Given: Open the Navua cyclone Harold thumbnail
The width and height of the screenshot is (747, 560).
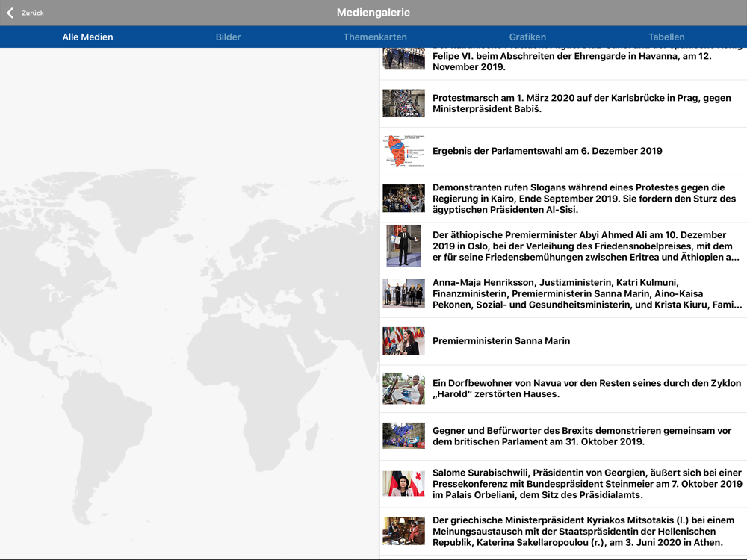Looking at the screenshot, I should (403, 388).
